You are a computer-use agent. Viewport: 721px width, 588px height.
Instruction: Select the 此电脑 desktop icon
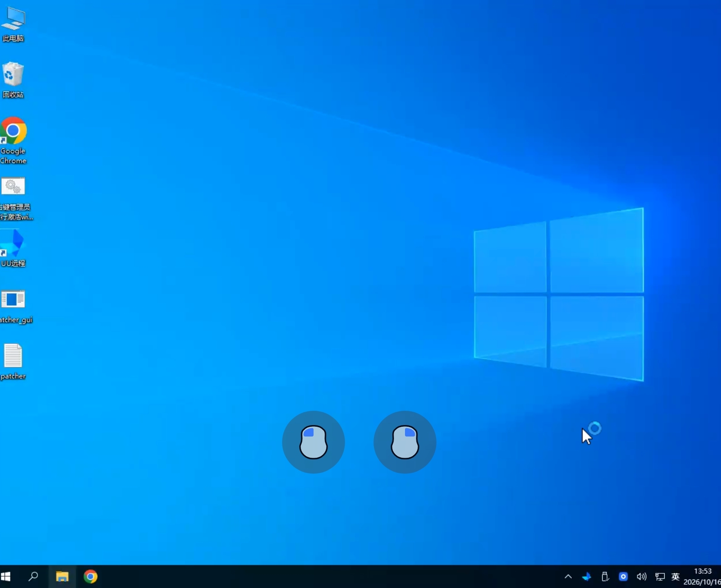(13, 24)
